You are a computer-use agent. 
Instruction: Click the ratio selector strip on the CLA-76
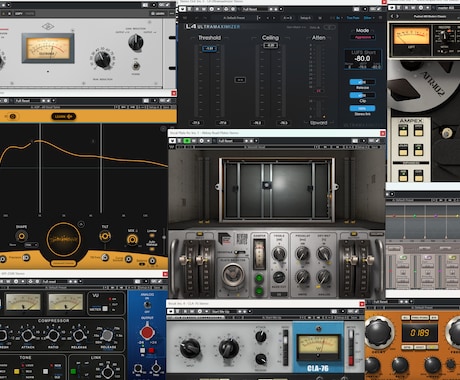285,347
